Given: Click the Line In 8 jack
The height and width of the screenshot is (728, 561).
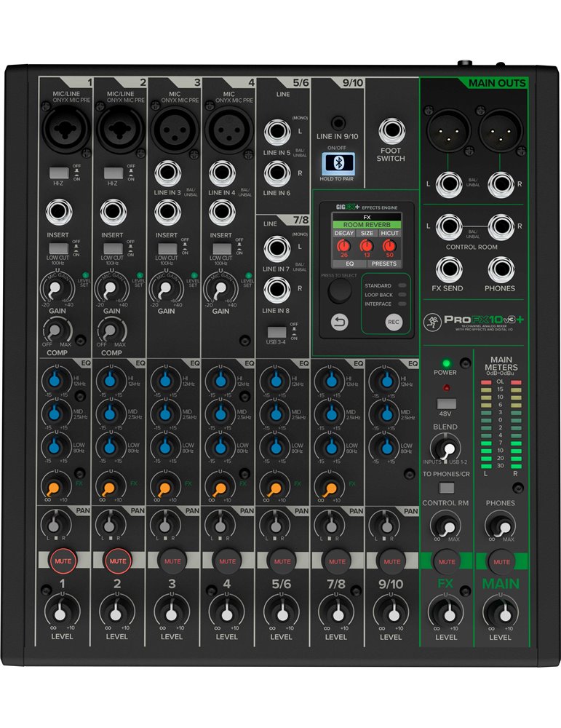Looking at the screenshot, I should point(277,290).
